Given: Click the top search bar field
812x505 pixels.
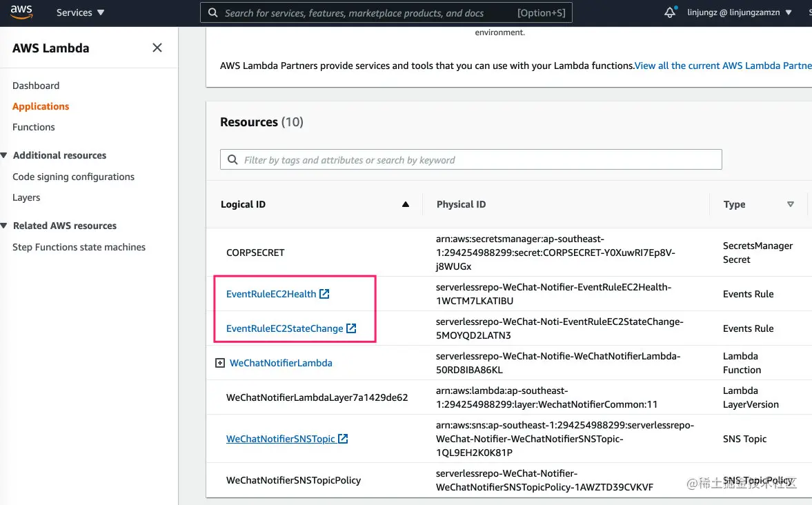Looking at the screenshot, I should pyautogui.click(x=386, y=12).
